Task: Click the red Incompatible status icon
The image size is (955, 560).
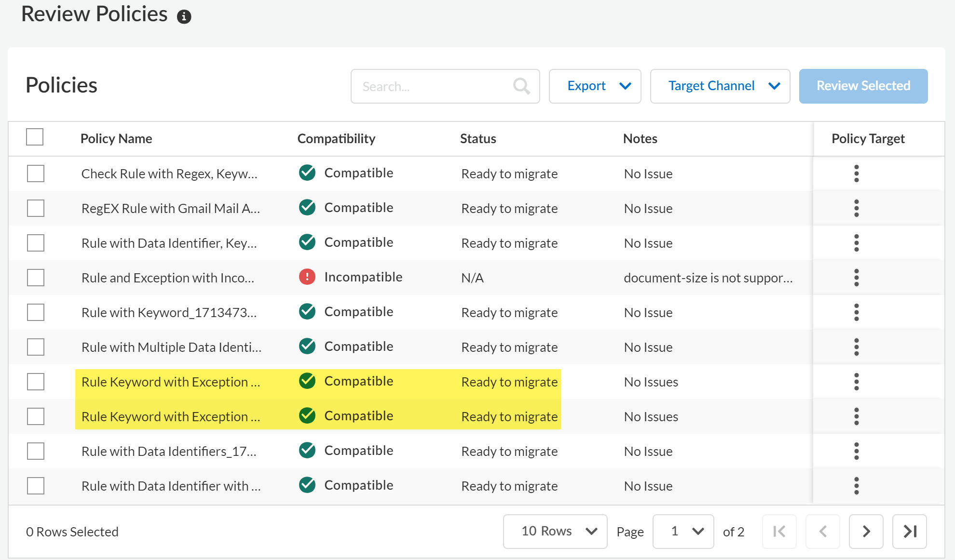Action: point(307,277)
